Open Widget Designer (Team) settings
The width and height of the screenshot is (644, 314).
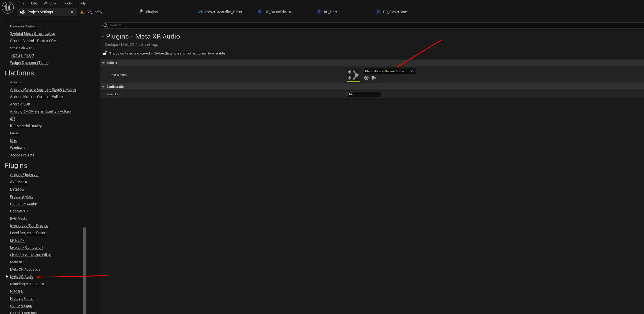(29, 63)
